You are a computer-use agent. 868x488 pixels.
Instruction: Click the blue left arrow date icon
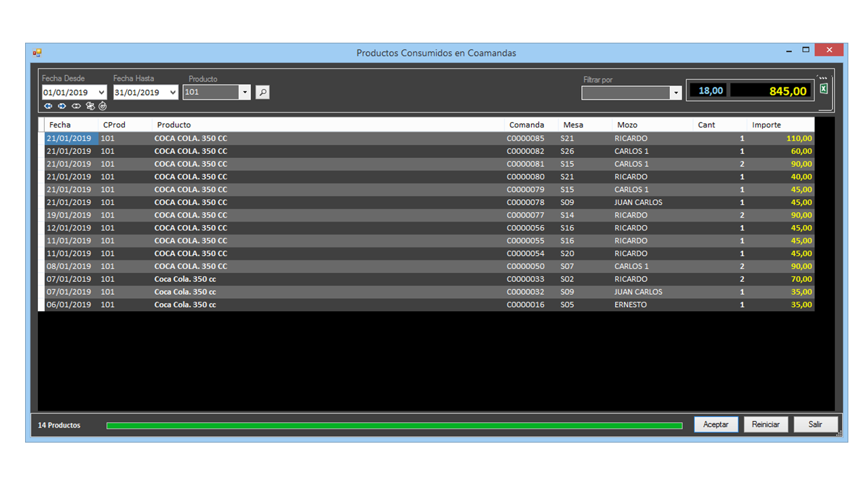point(48,106)
